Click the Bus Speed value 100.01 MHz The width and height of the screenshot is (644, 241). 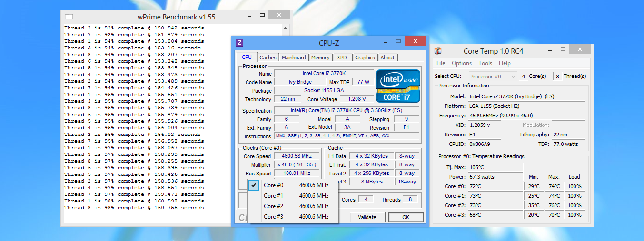pyautogui.click(x=297, y=174)
